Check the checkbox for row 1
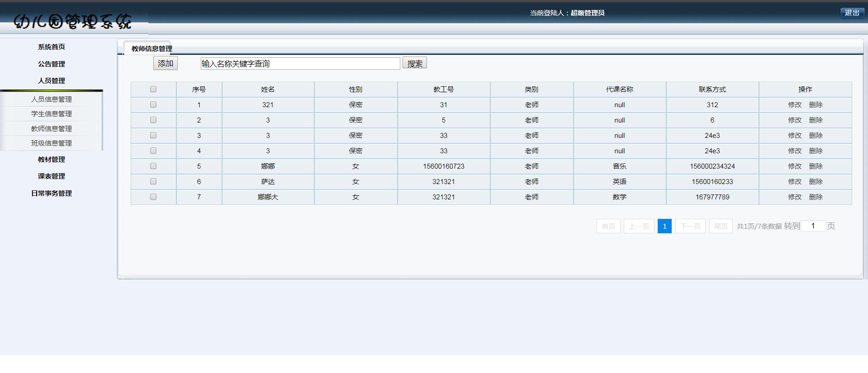The image size is (868, 373). 153,105
